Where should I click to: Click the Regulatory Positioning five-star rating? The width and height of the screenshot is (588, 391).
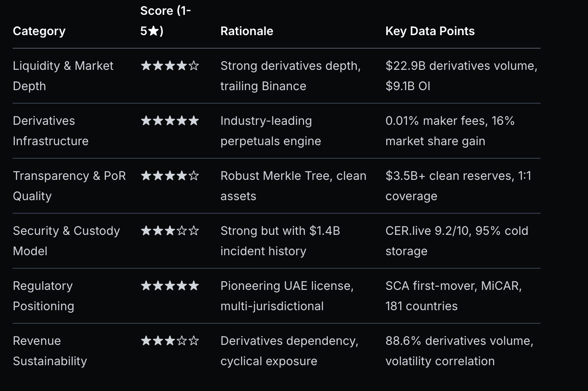point(170,286)
